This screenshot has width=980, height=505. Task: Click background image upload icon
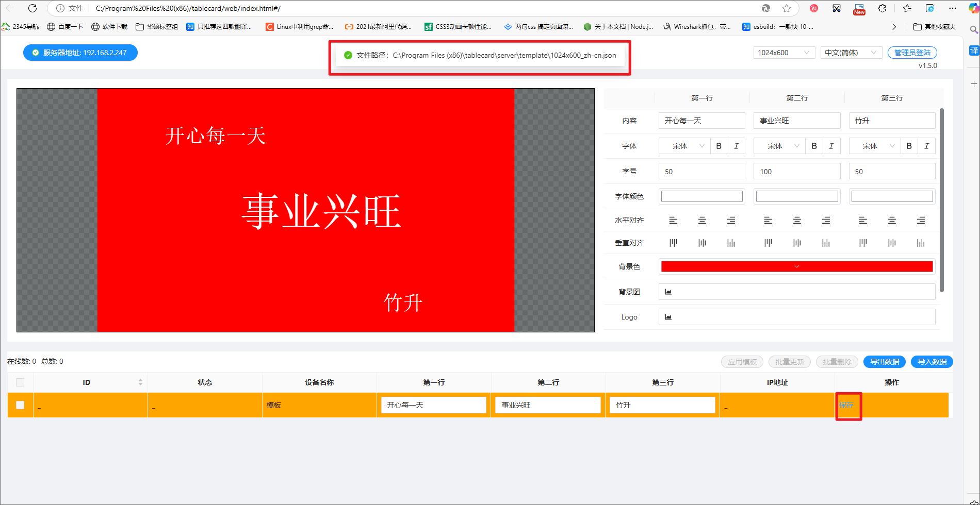point(668,292)
